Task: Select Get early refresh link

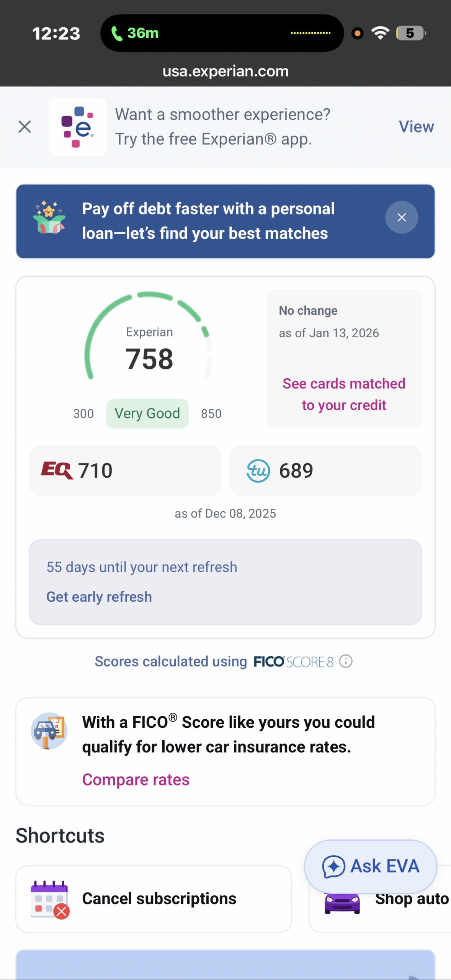Action: (x=99, y=597)
